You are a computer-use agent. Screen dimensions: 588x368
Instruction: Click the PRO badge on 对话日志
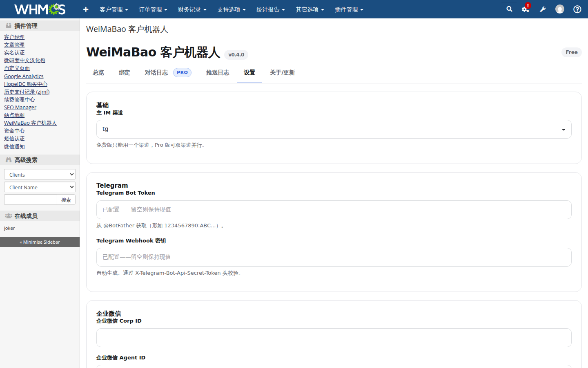tap(182, 72)
